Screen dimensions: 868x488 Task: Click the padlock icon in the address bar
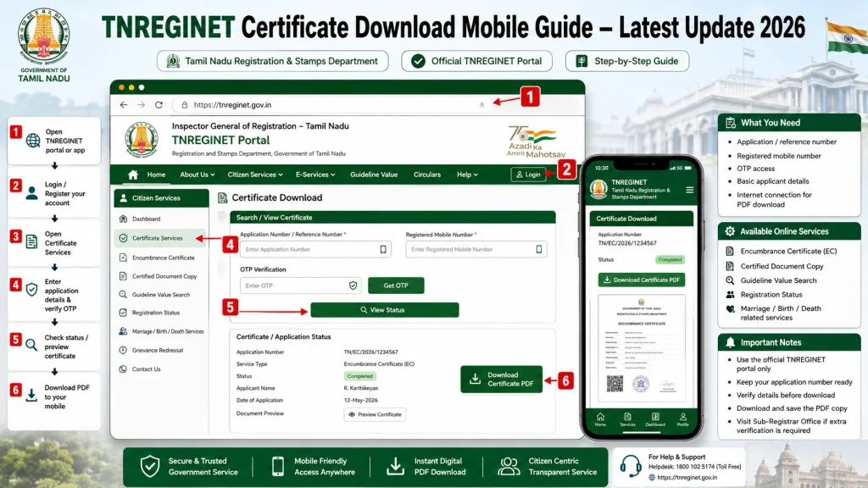[185, 104]
